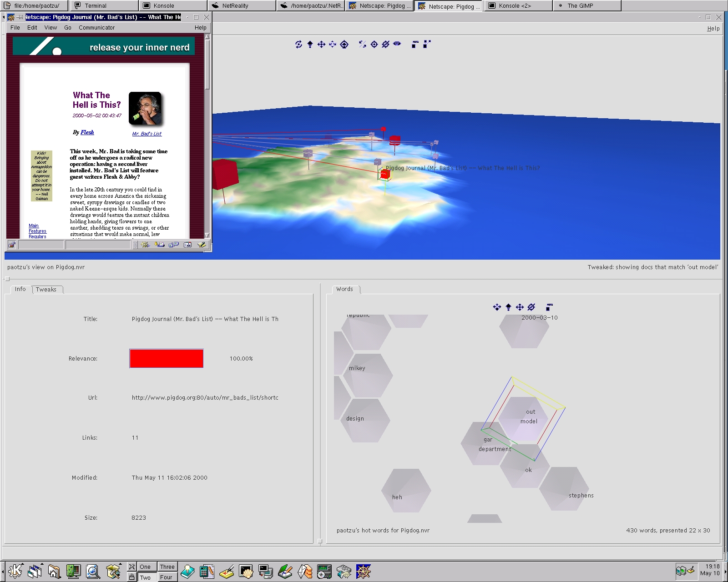The image size is (728, 582).
Task: Open the Mr. Bad's List link
Action: pos(147,134)
